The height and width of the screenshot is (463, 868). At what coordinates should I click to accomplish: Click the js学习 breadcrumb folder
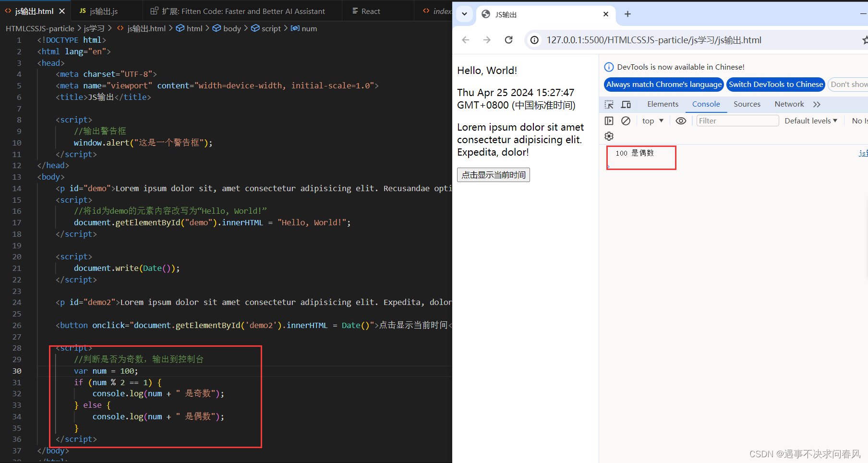click(x=94, y=28)
